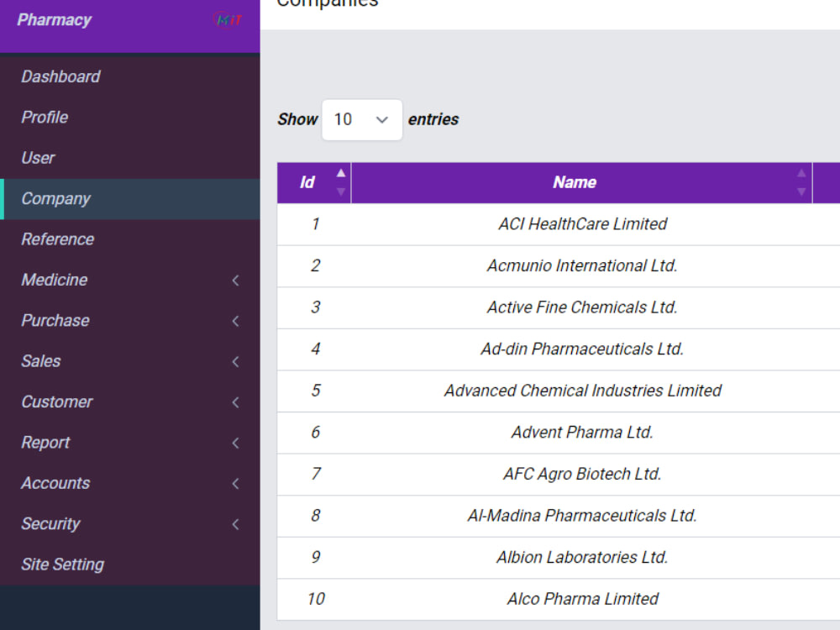The width and height of the screenshot is (840, 630).
Task: Open the Purchase menu label
Action: (55, 320)
